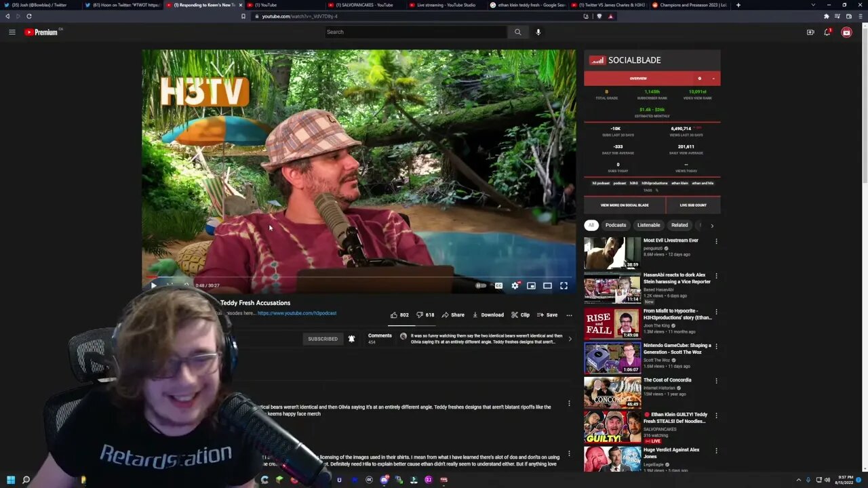Open options for Most Evil Livestream Ever
Image resolution: width=868 pixels, height=488 pixels.
(716, 241)
